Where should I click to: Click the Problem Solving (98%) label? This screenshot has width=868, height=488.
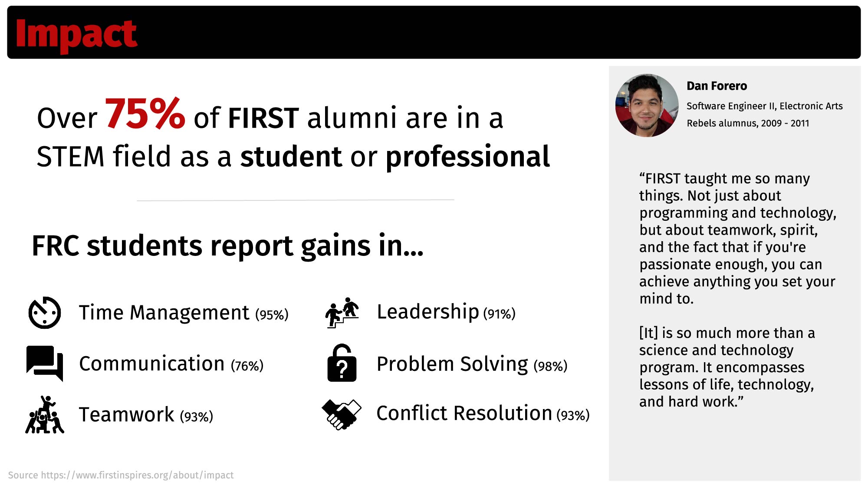(472, 364)
